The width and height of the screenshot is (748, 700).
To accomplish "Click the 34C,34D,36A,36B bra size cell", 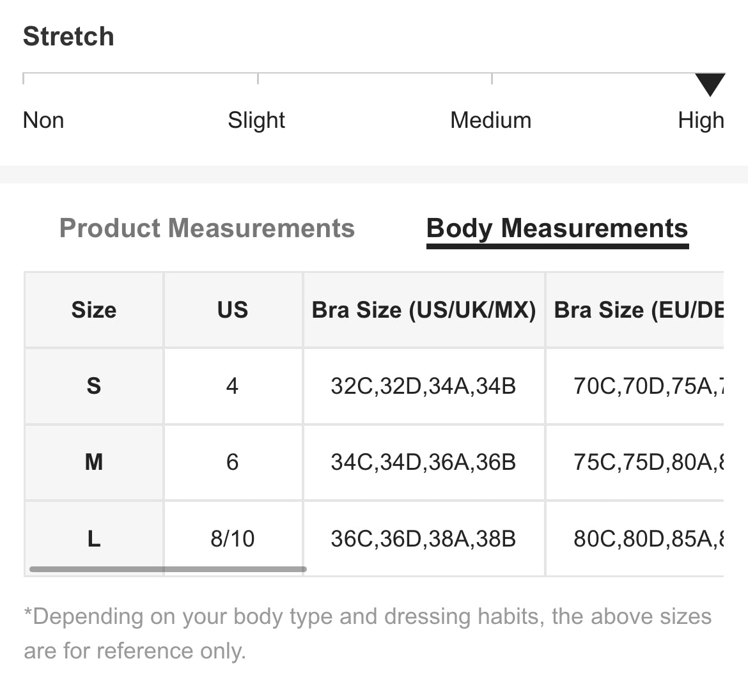I will coord(423,462).
